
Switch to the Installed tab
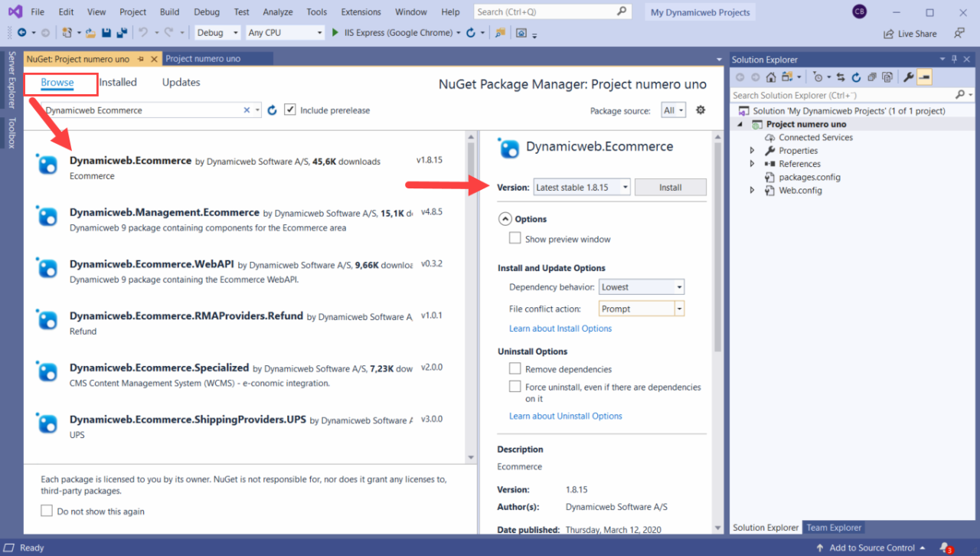point(118,83)
